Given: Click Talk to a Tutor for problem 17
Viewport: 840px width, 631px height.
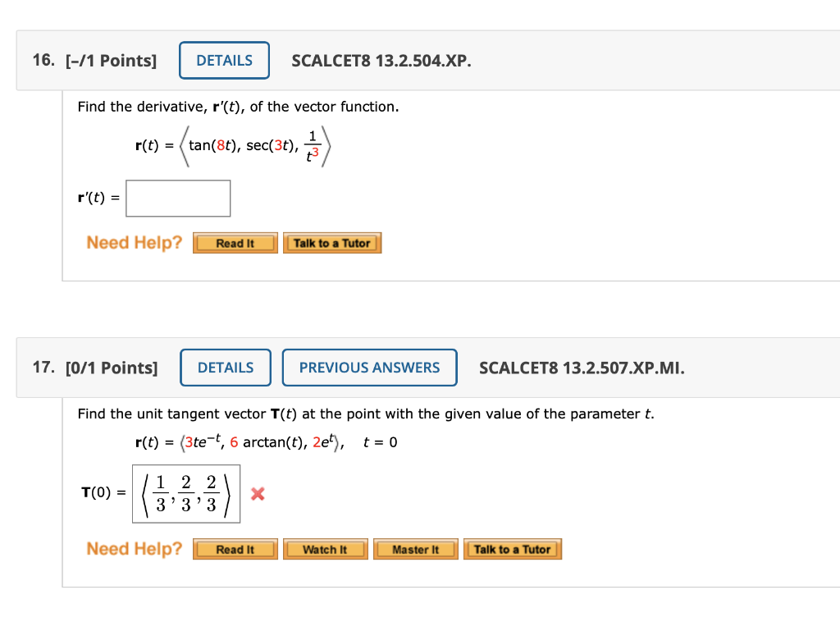Looking at the screenshot, I should (x=512, y=549).
